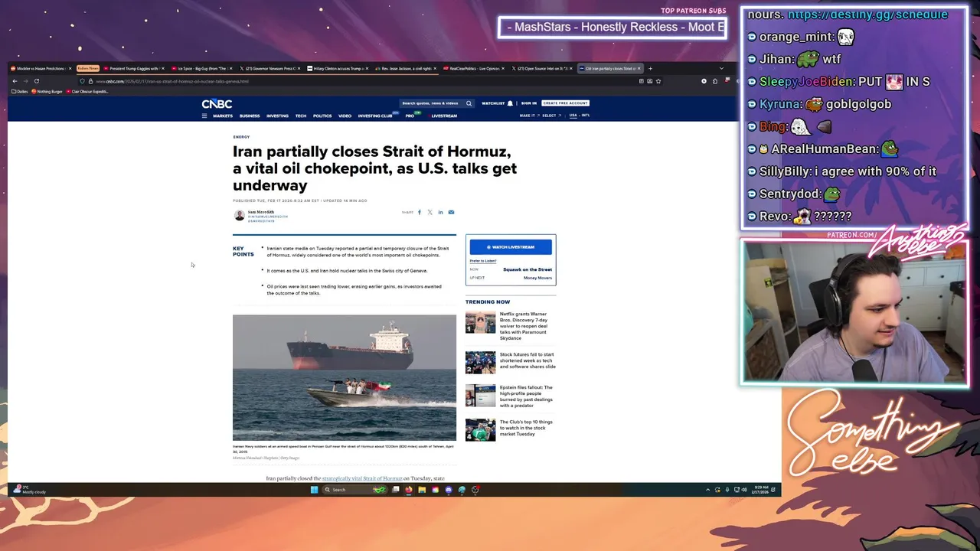Viewport: 980px width, 551px height.
Task: Open strategically vital Strait of Hormuz link
Action: [x=362, y=478]
